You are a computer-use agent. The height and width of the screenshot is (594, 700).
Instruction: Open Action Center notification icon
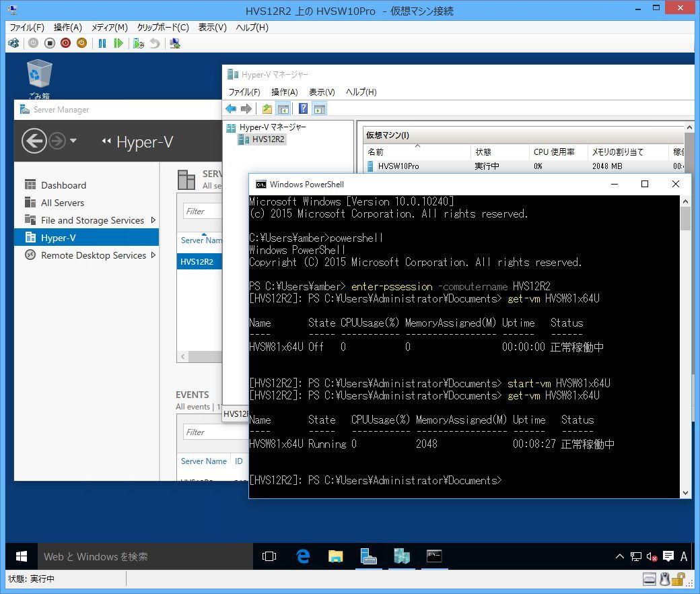[668, 556]
